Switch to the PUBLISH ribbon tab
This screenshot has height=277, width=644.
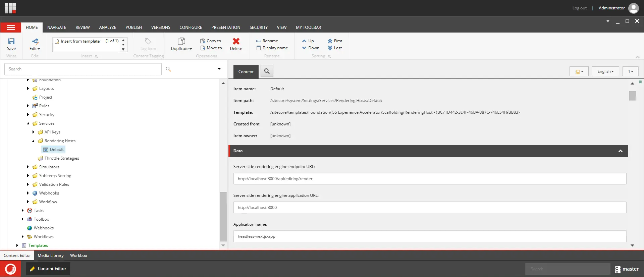(133, 27)
